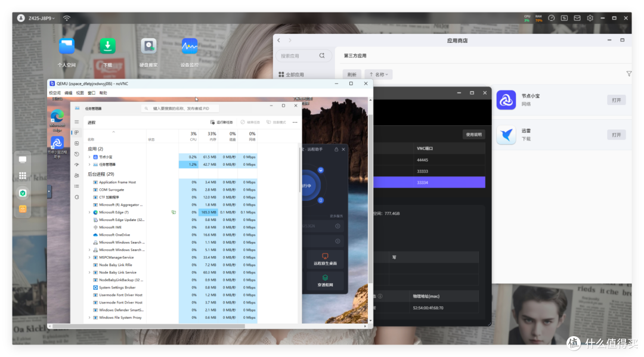The width and height of the screenshot is (644, 357).
Task: Click the RAM usage indicator in top bar
Action: tap(538, 18)
